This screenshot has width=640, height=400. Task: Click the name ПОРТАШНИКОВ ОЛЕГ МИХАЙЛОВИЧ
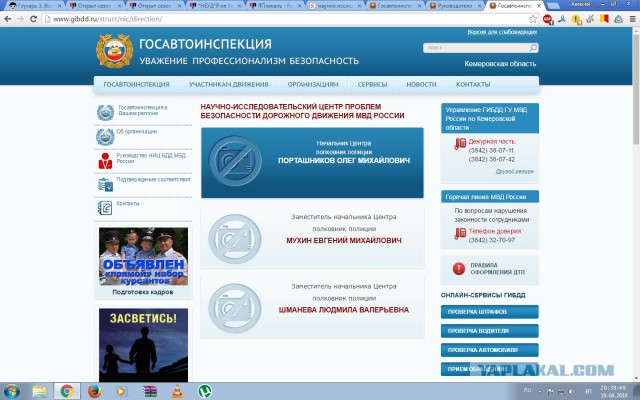point(344,161)
